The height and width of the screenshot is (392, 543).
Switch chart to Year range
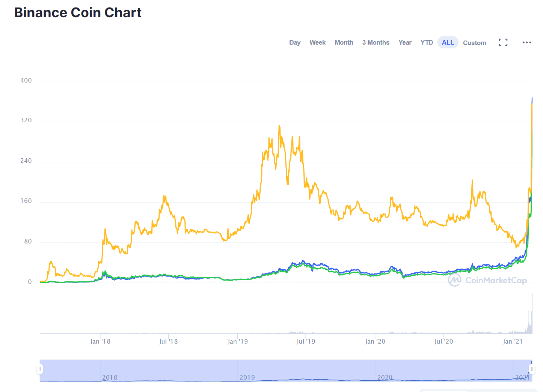[x=405, y=42]
